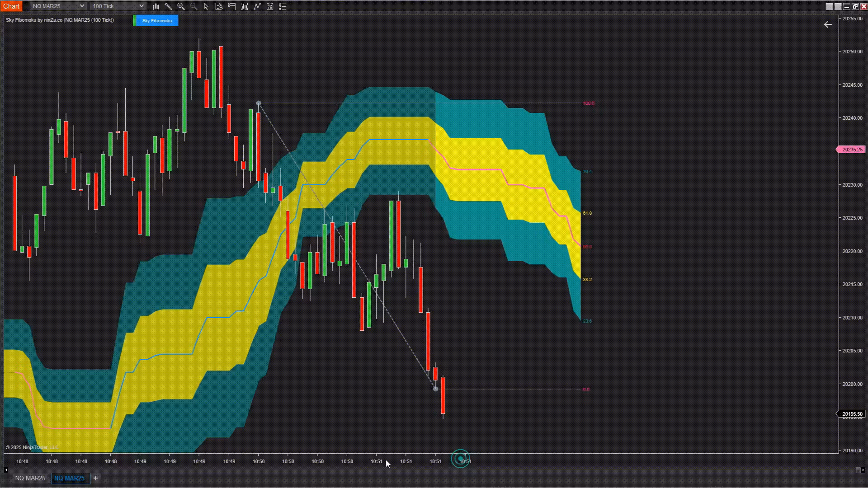The width and height of the screenshot is (868, 488).
Task: Open the properties list icon
Action: click(283, 6)
